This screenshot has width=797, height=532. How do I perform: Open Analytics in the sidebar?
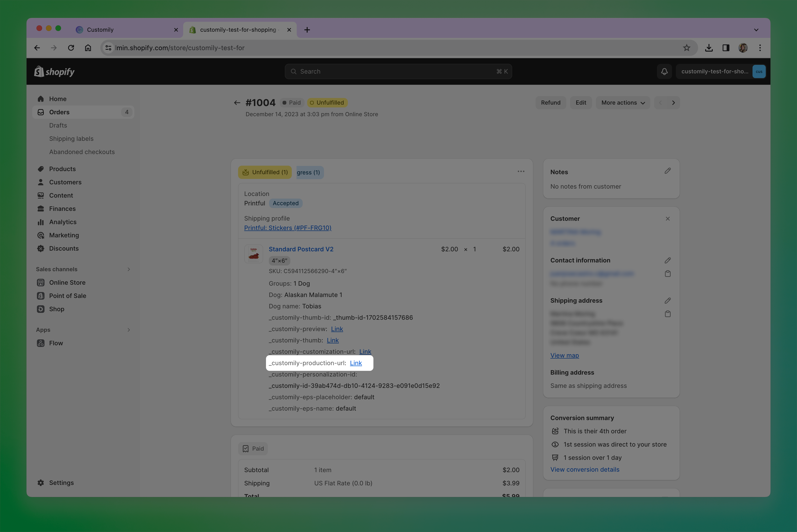point(63,222)
